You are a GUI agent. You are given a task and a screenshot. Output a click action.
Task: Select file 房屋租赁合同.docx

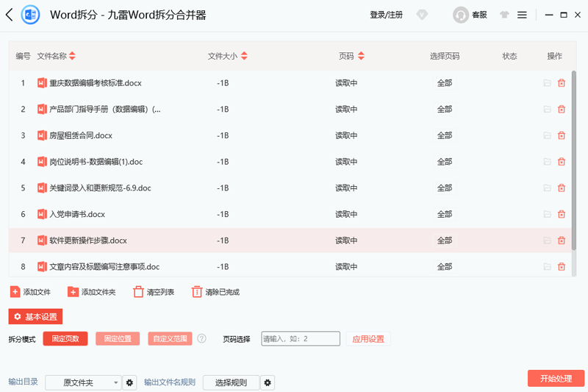point(81,135)
